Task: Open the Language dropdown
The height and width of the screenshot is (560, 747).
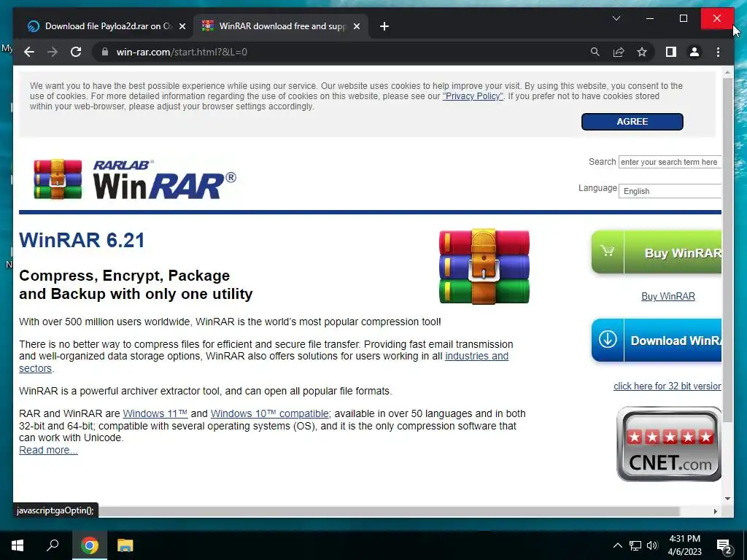Action: click(670, 191)
